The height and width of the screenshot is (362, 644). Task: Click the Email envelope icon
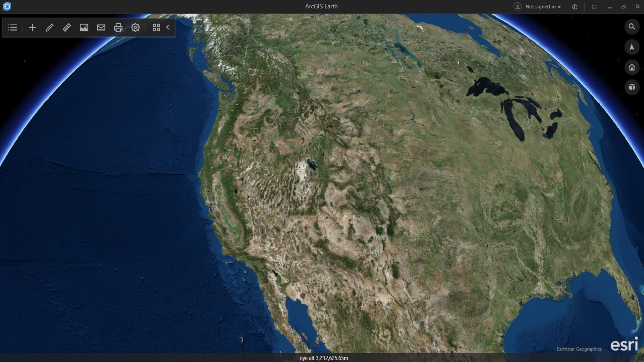point(101,27)
